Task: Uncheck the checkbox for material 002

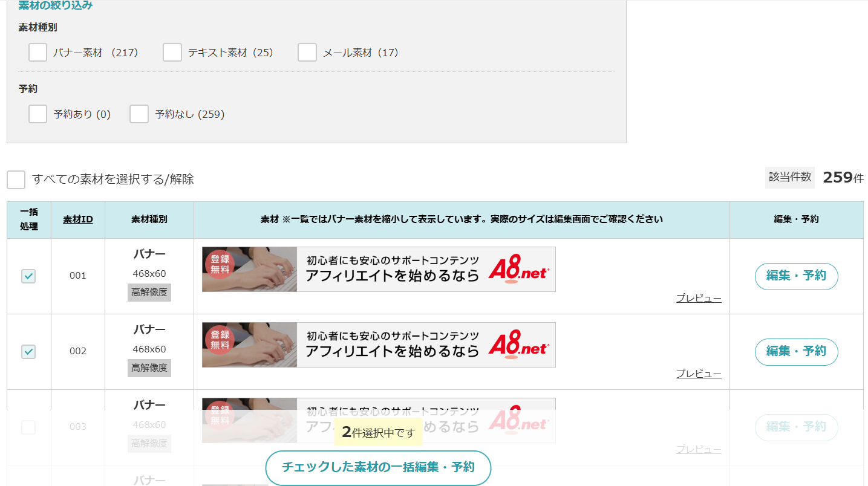Action: coord(28,352)
